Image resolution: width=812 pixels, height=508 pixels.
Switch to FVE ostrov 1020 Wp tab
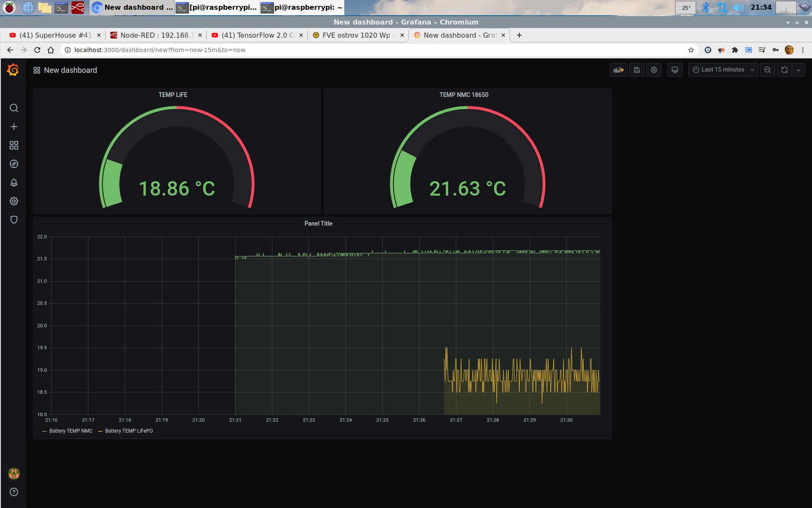coord(356,35)
